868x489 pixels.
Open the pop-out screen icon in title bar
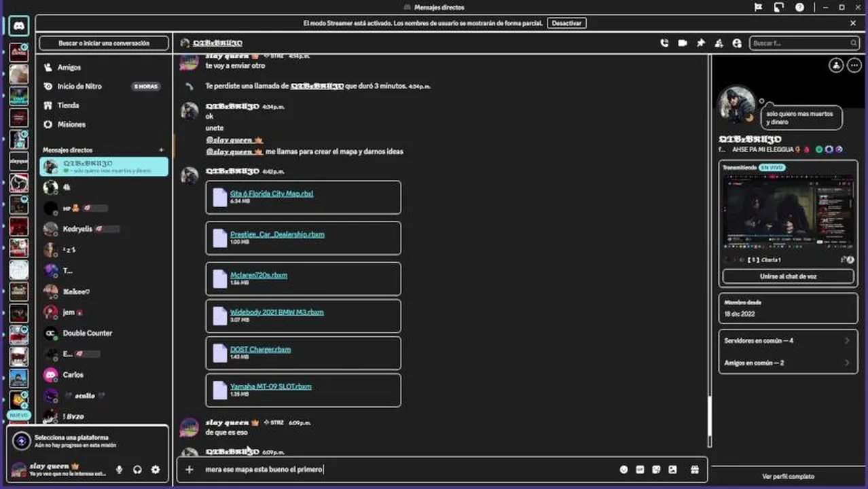(779, 7)
